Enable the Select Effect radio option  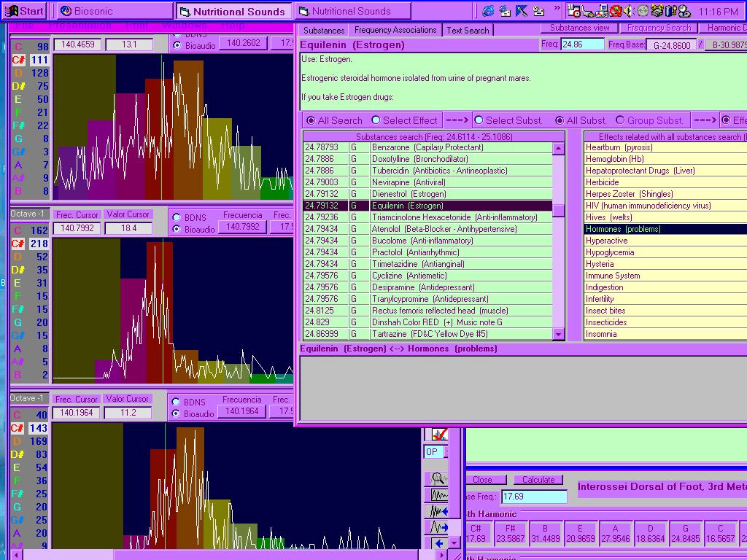point(376,120)
